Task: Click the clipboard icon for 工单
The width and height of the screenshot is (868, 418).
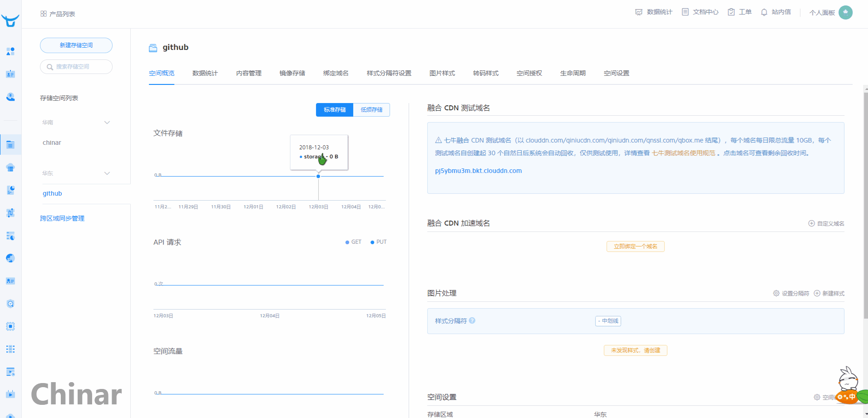Action: tap(731, 12)
